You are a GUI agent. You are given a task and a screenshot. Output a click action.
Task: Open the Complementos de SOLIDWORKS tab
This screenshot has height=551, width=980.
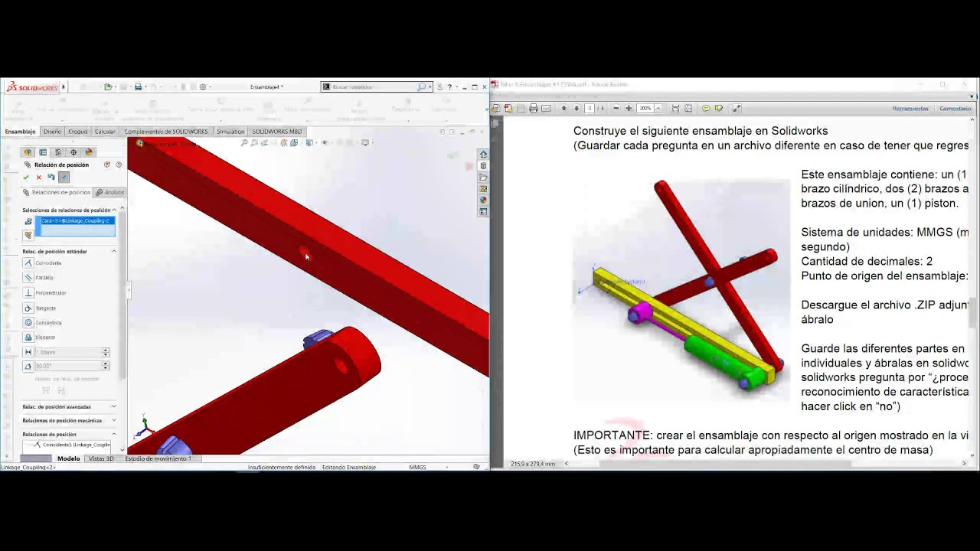pos(166,132)
